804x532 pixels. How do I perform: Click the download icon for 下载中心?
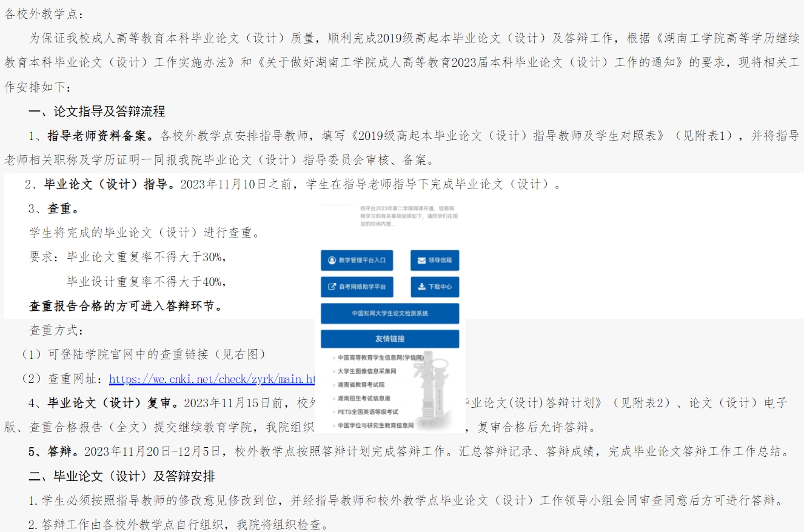[x=421, y=287]
